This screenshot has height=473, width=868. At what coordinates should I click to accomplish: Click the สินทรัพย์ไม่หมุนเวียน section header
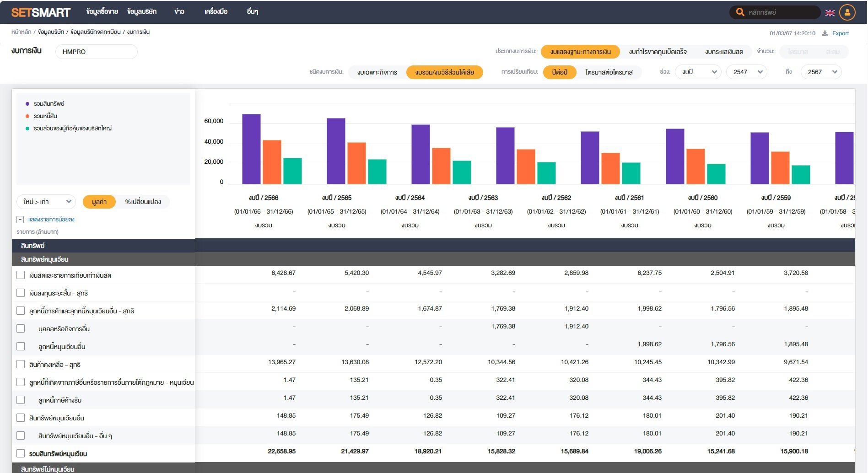coord(48,469)
